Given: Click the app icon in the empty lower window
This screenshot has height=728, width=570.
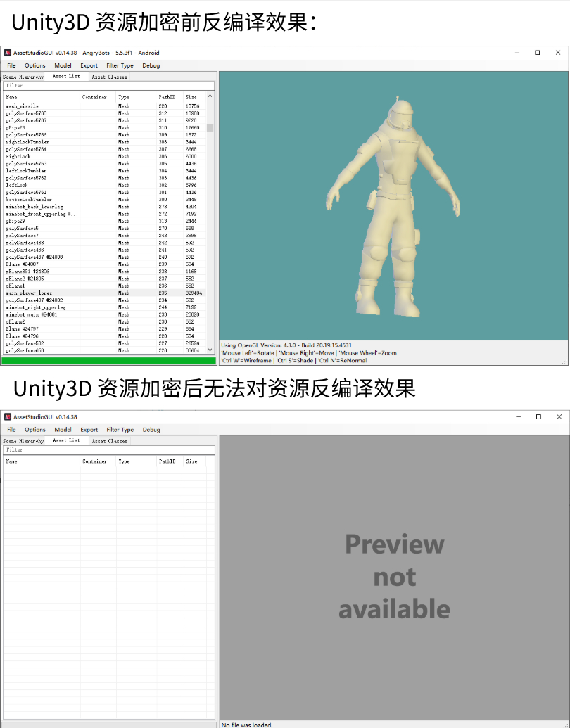Looking at the screenshot, I should tap(8, 417).
